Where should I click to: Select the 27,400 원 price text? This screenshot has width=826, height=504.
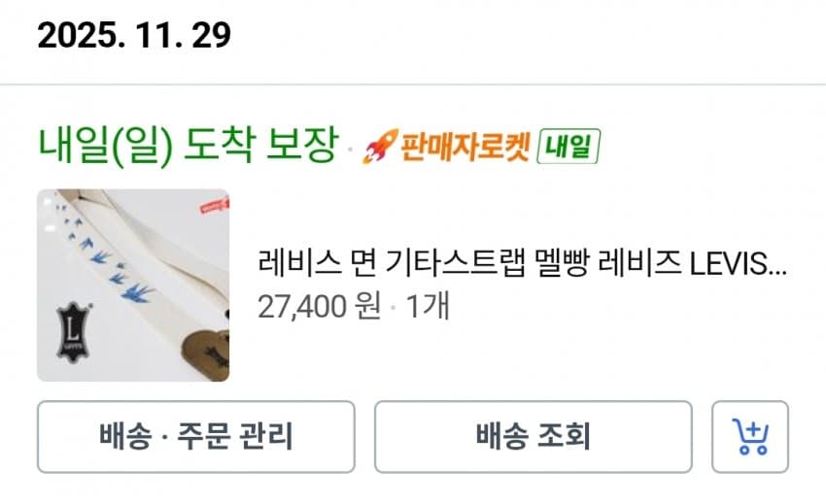tap(319, 306)
